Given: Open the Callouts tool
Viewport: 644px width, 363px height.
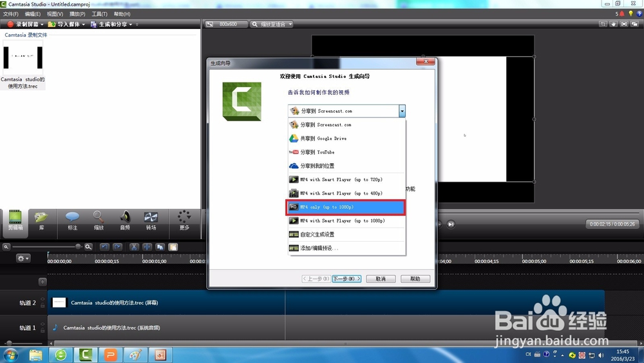Looking at the screenshot, I should (72, 220).
